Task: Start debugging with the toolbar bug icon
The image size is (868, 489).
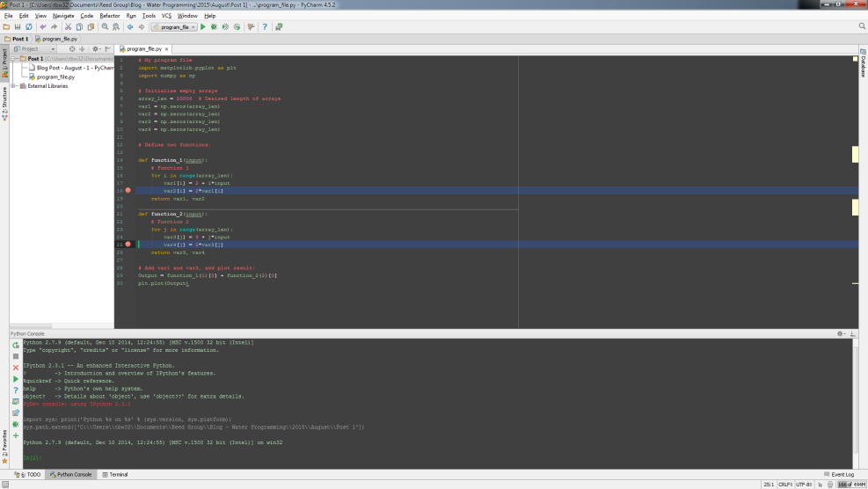Action: coord(214,27)
